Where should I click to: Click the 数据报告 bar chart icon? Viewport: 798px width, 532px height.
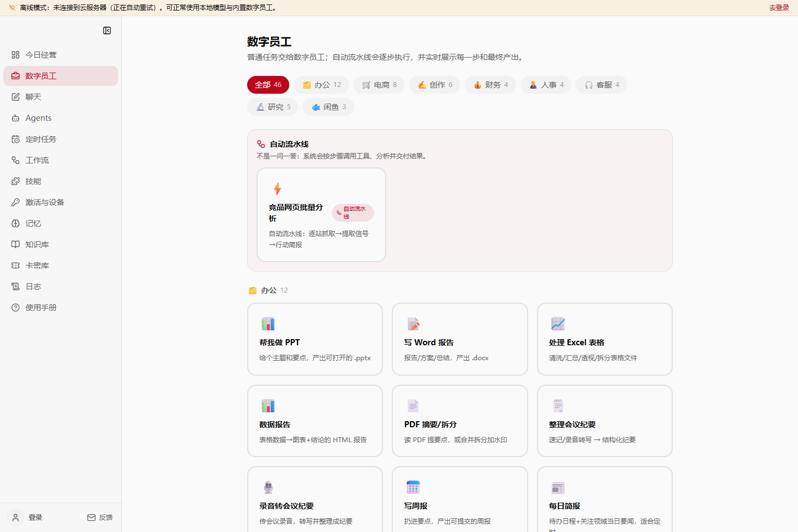268,406
